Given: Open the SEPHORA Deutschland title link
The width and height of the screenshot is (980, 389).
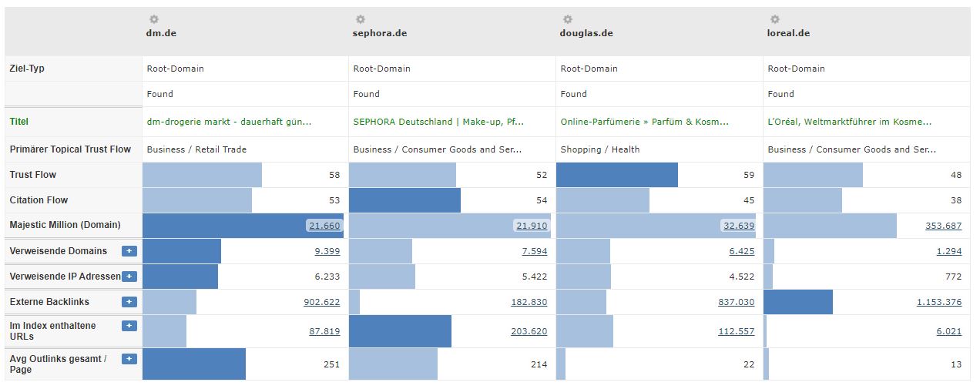Looking at the screenshot, I should click(x=438, y=122).
